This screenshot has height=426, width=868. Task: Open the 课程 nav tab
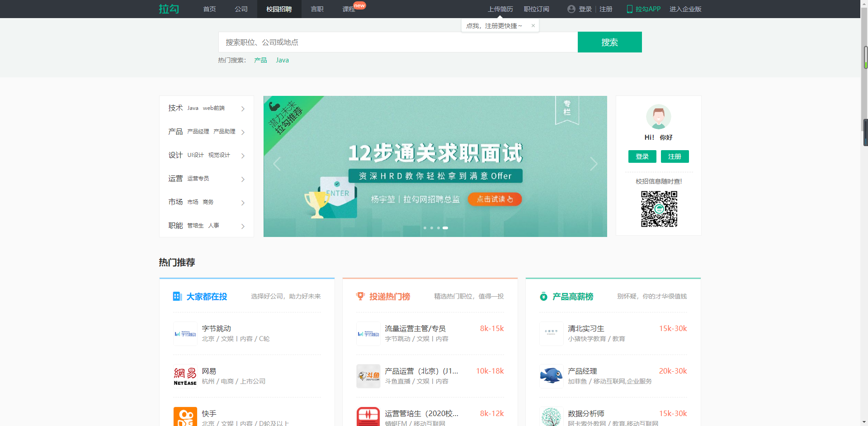(349, 9)
